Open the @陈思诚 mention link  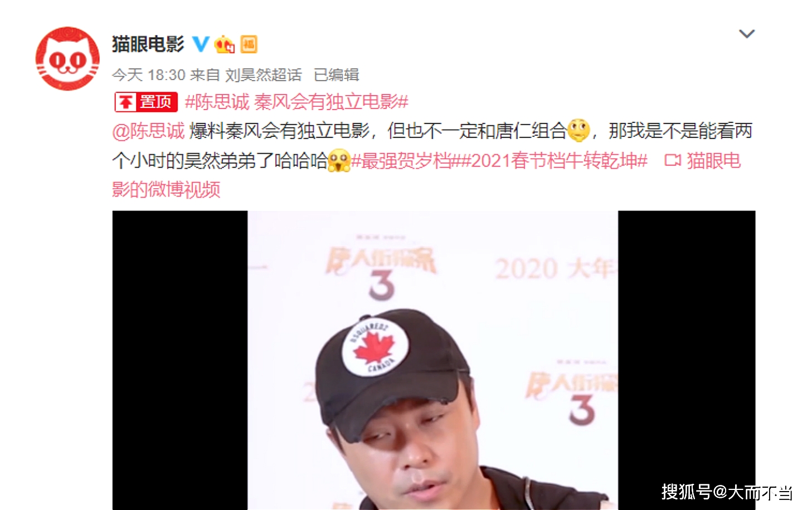click(x=148, y=131)
